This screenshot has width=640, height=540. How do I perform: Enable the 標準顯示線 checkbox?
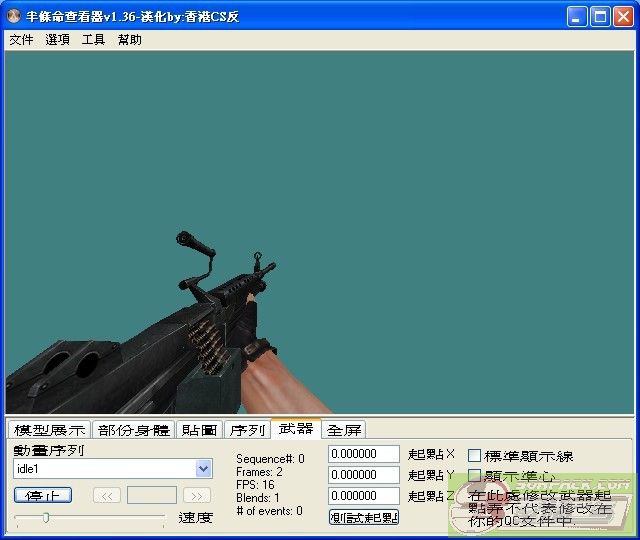475,456
